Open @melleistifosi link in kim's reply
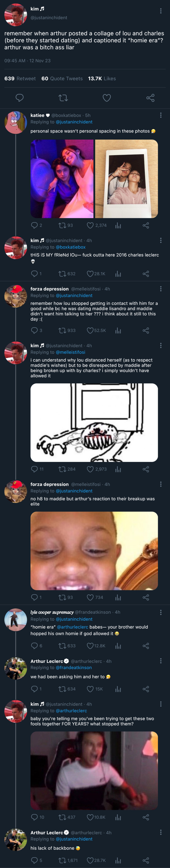The height and width of the screenshot is (868, 170). pos(70,352)
